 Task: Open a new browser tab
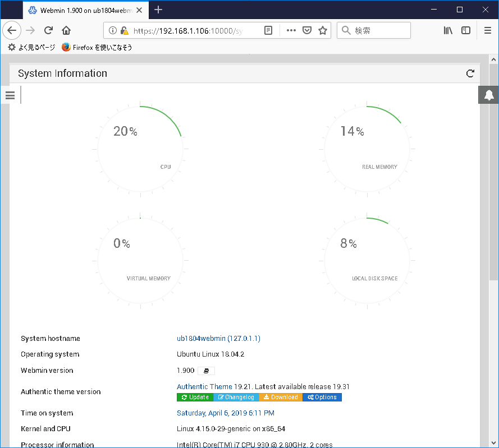(158, 10)
